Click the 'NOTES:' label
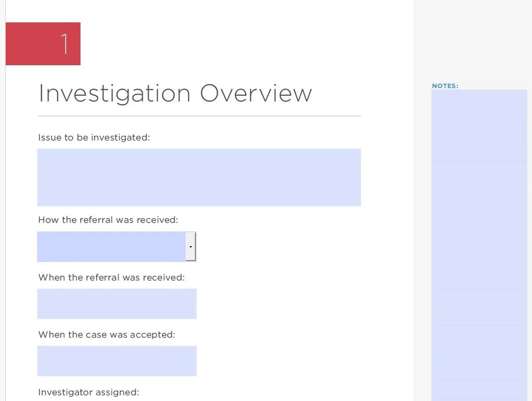The width and height of the screenshot is (532, 401). (445, 86)
